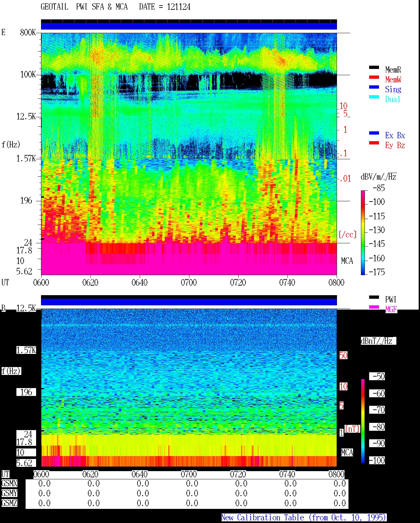Click the 100K frequency label on E panel
420x523 pixels.
point(28,75)
